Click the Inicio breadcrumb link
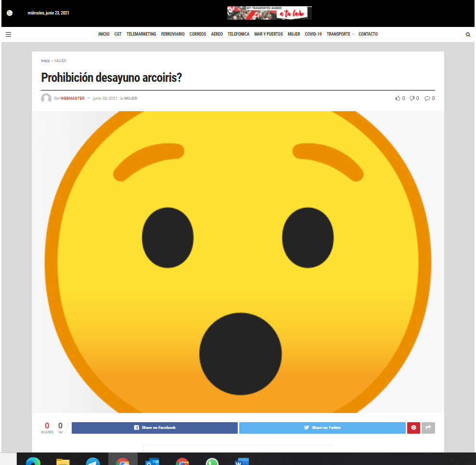This screenshot has width=476, height=465. pyautogui.click(x=45, y=61)
